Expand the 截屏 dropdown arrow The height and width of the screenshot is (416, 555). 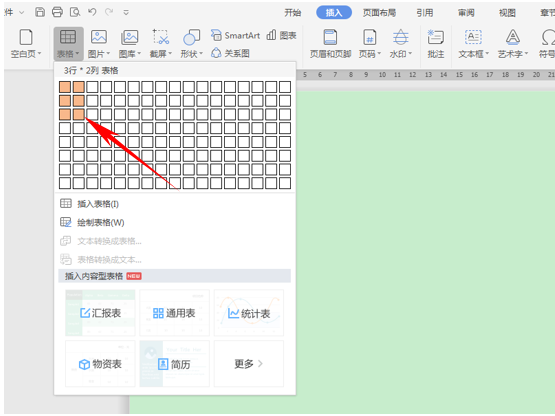click(x=170, y=54)
